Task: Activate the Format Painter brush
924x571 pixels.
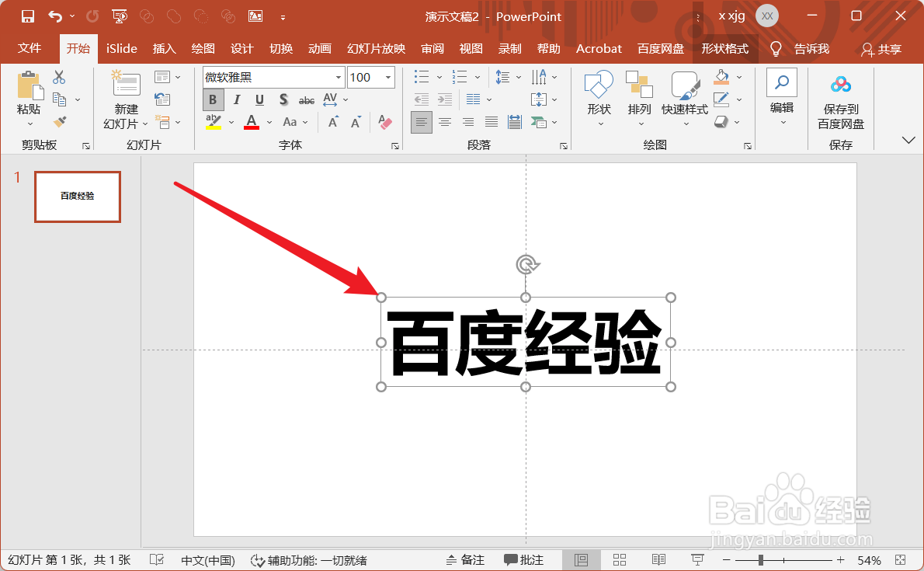Action: pyautogui.click(x=60, y=122)
